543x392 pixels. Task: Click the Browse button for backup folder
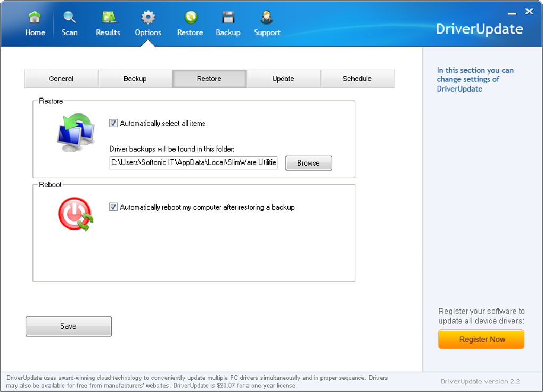click(x=309, y=163)
